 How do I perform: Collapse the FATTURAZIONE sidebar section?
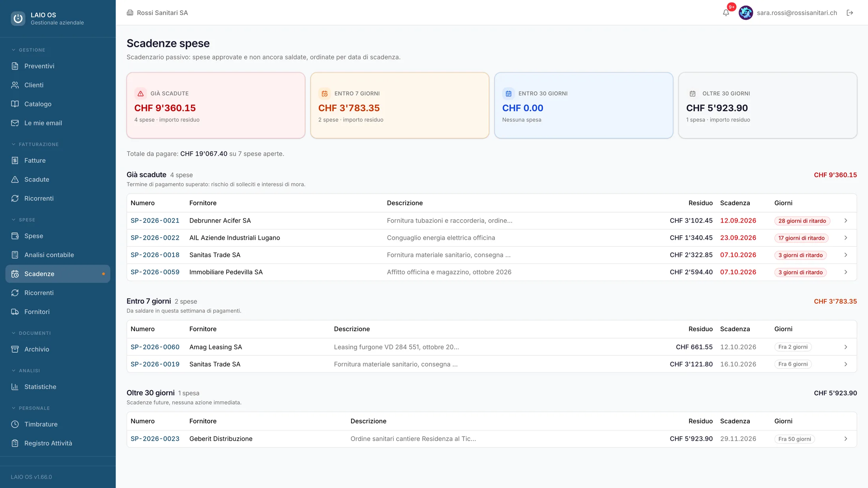click(35, 144)
